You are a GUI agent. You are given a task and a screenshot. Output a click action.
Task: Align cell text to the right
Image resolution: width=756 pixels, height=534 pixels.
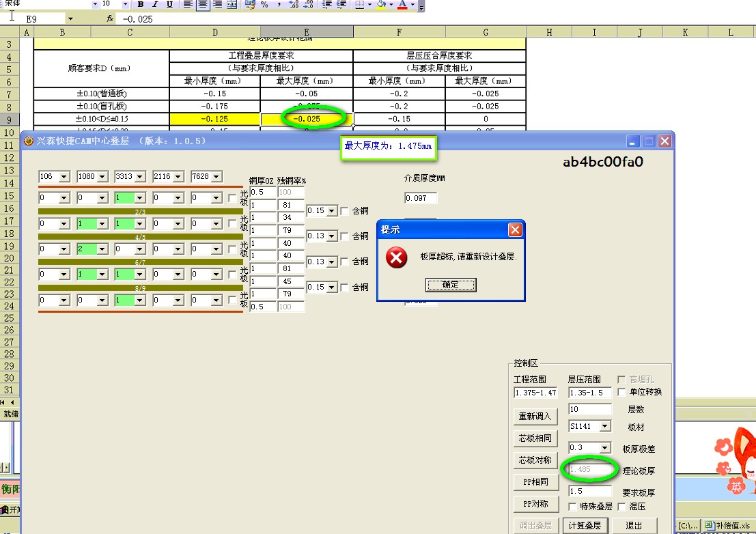(x=217, y=4)
